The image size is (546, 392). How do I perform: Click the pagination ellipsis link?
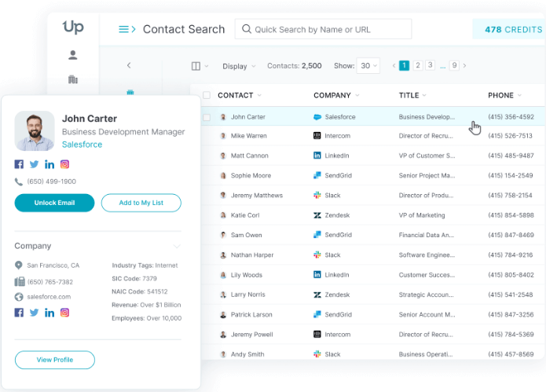[x=442, y=66]
